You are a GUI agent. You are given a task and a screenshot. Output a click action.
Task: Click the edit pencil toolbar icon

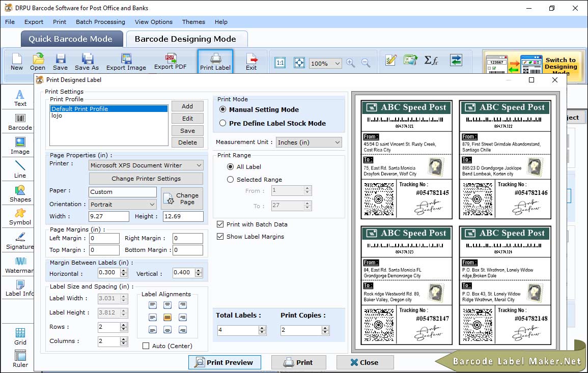(x=391, y=60)
